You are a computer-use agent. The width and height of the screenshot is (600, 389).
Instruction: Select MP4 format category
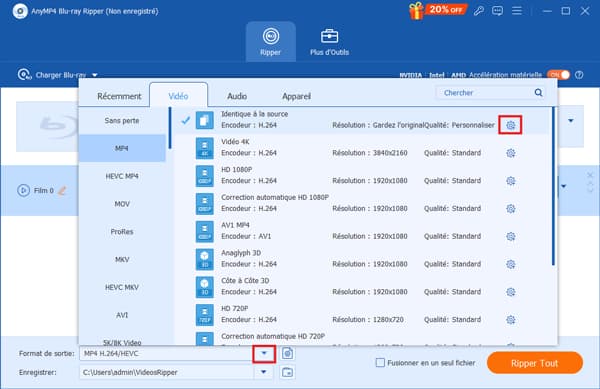pos(122,148)
